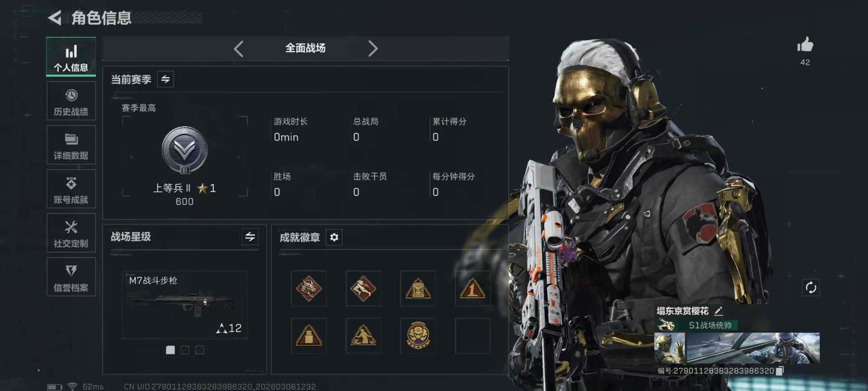Switch to the next game mode with the right chevron
This screenshot has width=868, height=391.
point(373,48)
